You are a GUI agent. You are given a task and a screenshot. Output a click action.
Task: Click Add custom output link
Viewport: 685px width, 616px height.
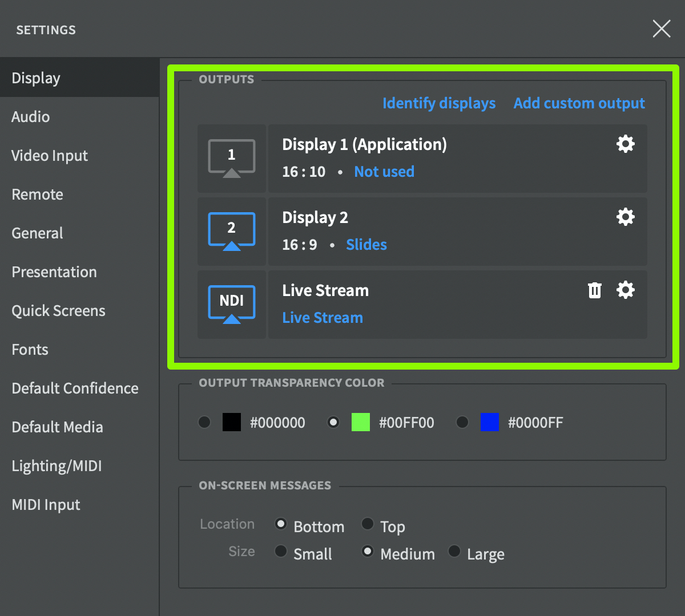[x=579, y=103]
